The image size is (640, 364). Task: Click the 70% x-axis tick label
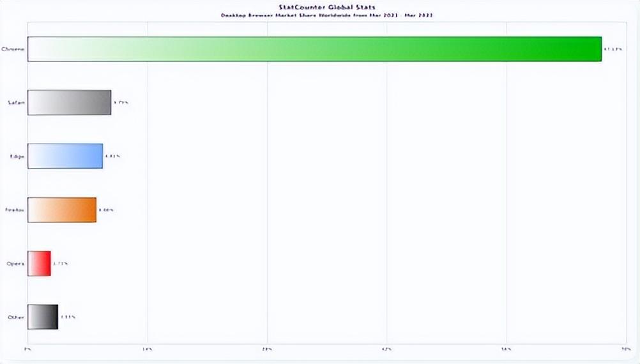point(625,349)
